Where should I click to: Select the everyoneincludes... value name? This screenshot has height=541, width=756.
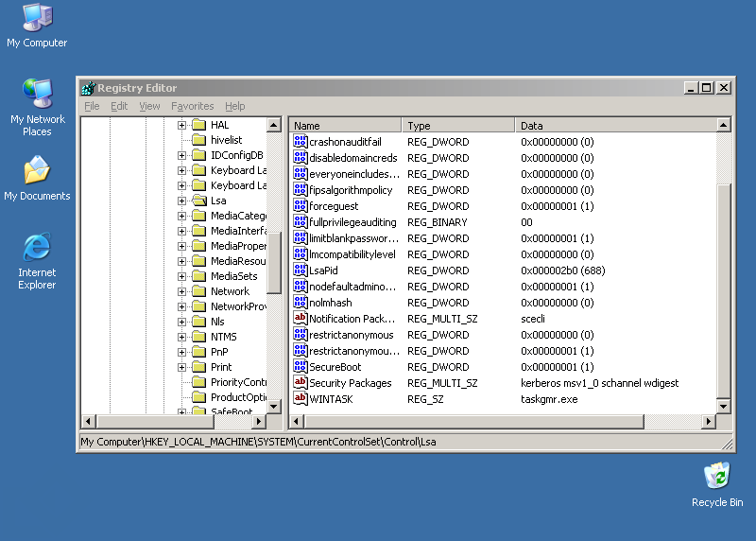pos(354,174)
